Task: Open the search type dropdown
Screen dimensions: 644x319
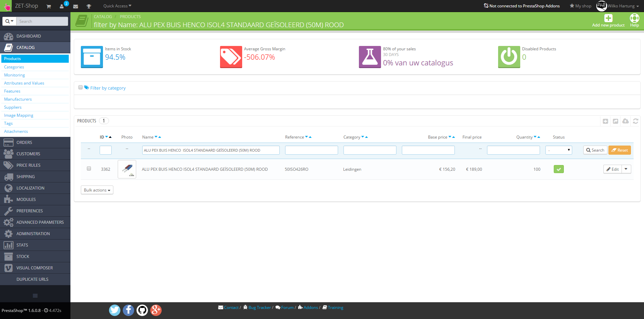Action: click(x=9, y=21)
